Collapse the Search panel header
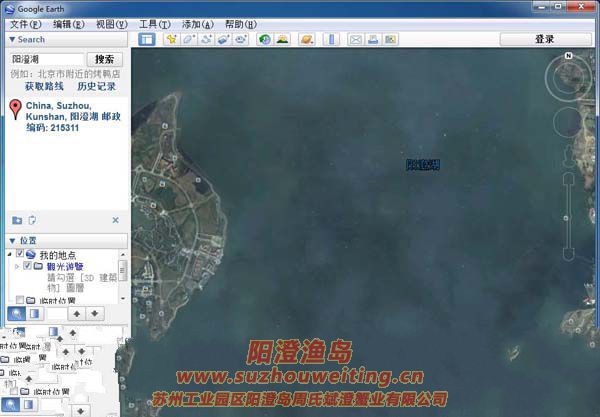The width and height of the screenshot is (600, 417). [x=12, y=40]
